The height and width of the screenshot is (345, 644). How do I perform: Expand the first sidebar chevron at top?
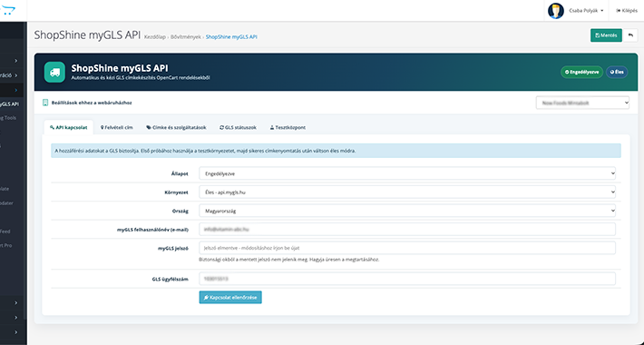pos(16,61)
